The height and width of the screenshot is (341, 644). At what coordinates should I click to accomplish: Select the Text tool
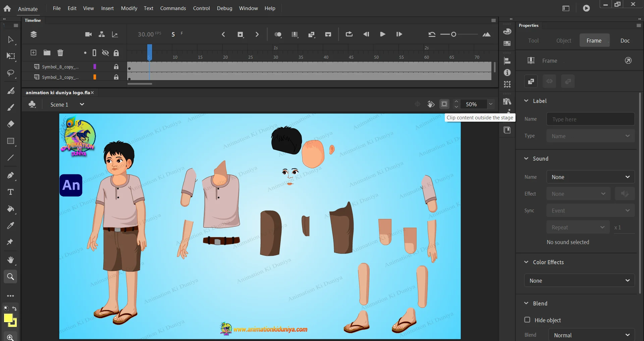(x=10, y=192)
